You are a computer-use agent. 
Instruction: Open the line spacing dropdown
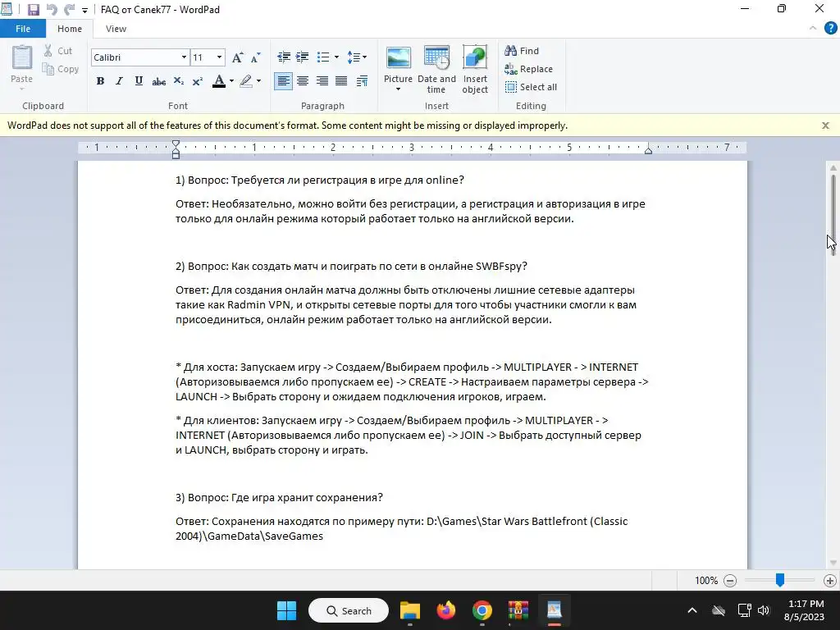pos(357,57)
